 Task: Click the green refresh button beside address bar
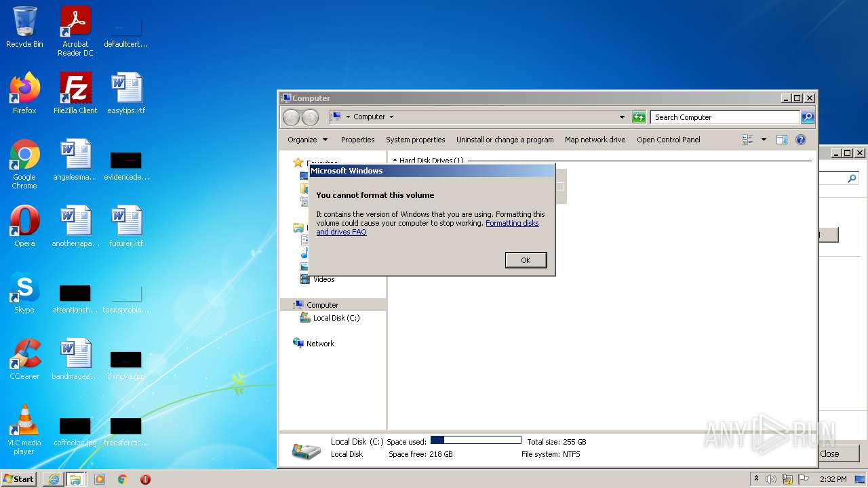pyautogui.click(x=639, y=117)
